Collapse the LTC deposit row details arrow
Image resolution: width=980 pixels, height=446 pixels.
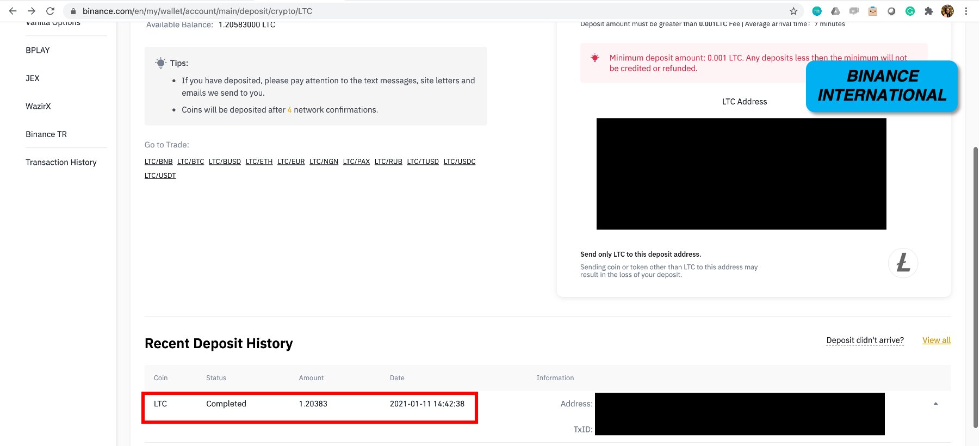pyautogui.click(x=935, y=404)
